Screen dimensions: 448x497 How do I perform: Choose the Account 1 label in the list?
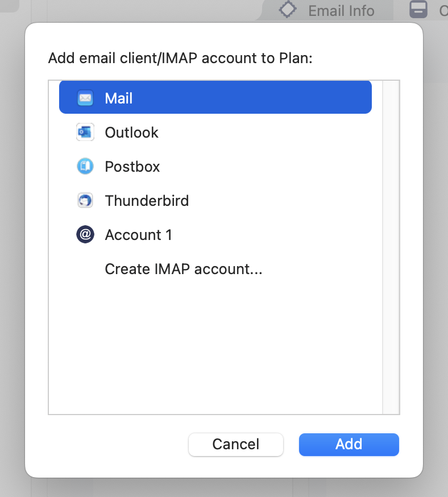138,235
